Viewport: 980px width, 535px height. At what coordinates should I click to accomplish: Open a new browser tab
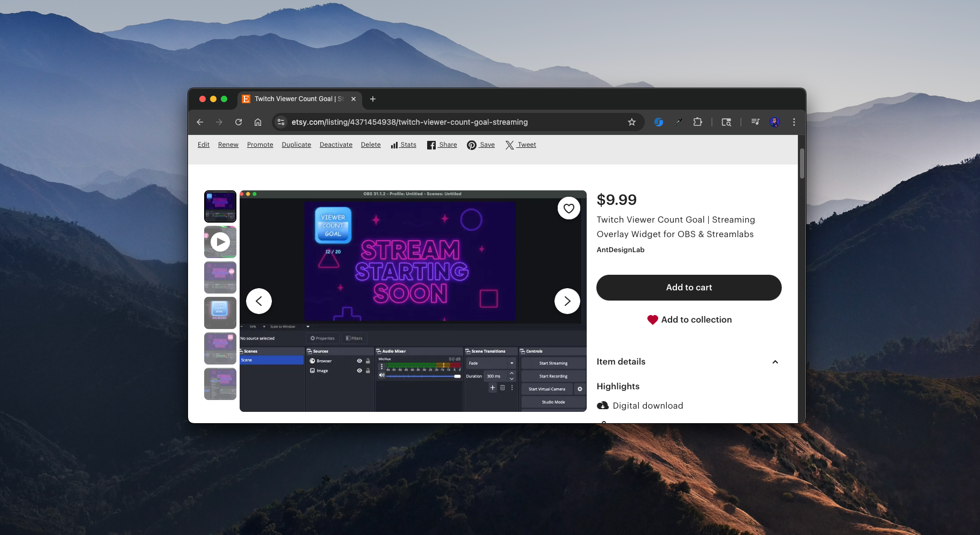[373, 99]
